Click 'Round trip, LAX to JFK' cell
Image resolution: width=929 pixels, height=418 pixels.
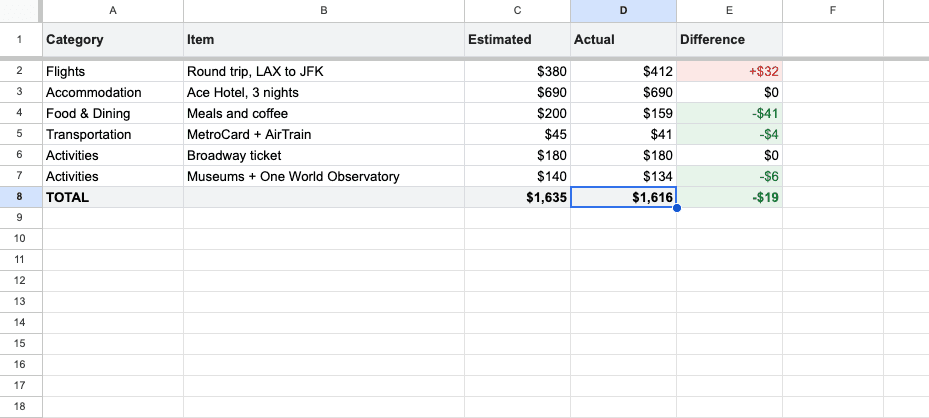click(x=323, y=72)
